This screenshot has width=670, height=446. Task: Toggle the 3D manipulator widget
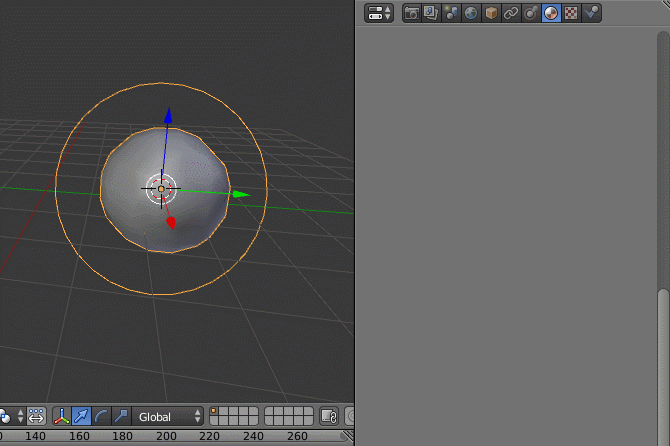click(62, 416)
